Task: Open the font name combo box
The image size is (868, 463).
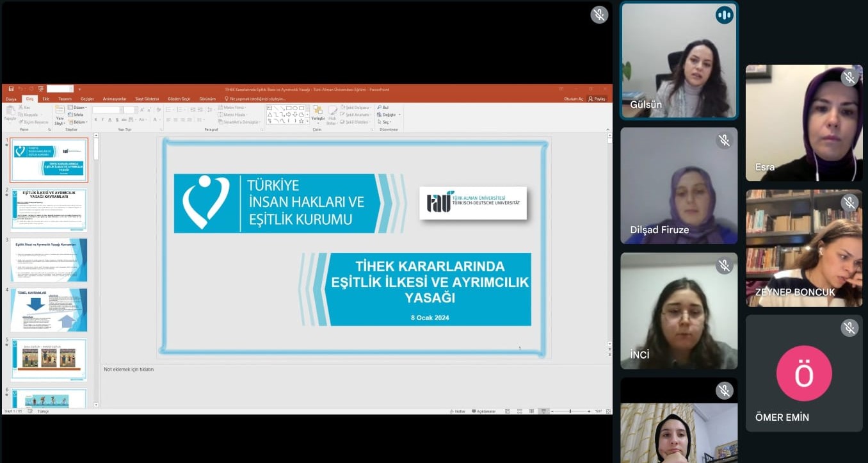Action: tap(108, 110)
